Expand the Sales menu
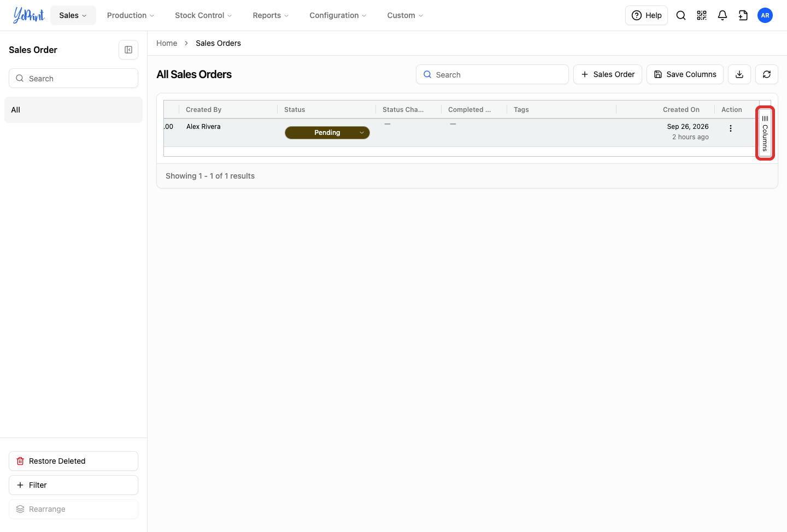 (73, 15)
